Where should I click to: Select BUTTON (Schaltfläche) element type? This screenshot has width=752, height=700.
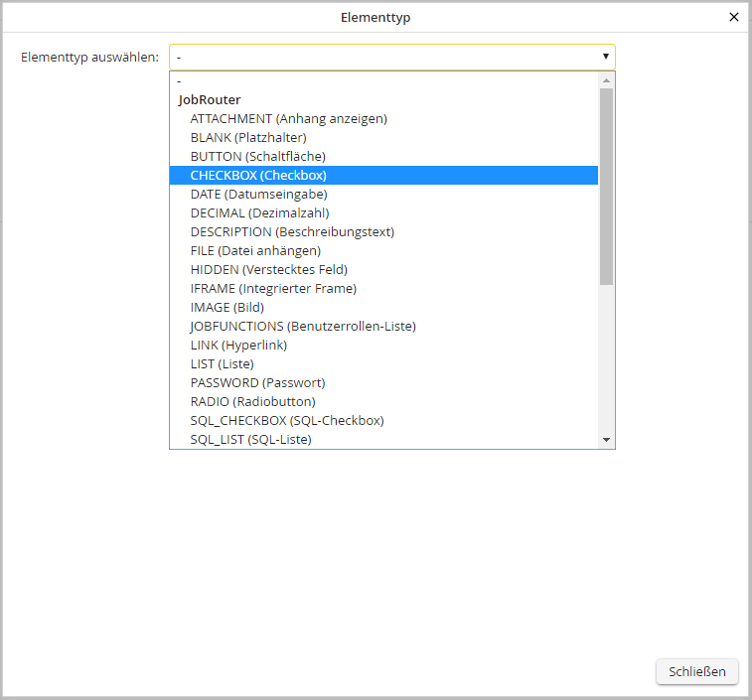(x=257, y=157)
